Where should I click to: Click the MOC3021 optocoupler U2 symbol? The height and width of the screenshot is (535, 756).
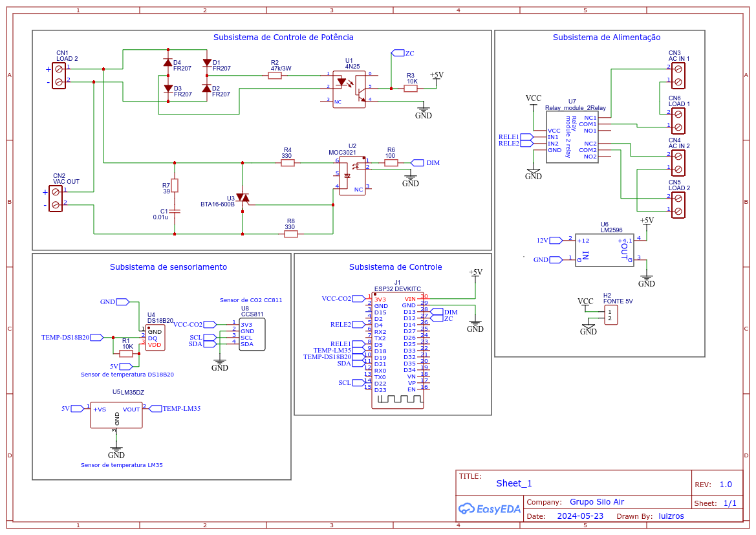352,175
